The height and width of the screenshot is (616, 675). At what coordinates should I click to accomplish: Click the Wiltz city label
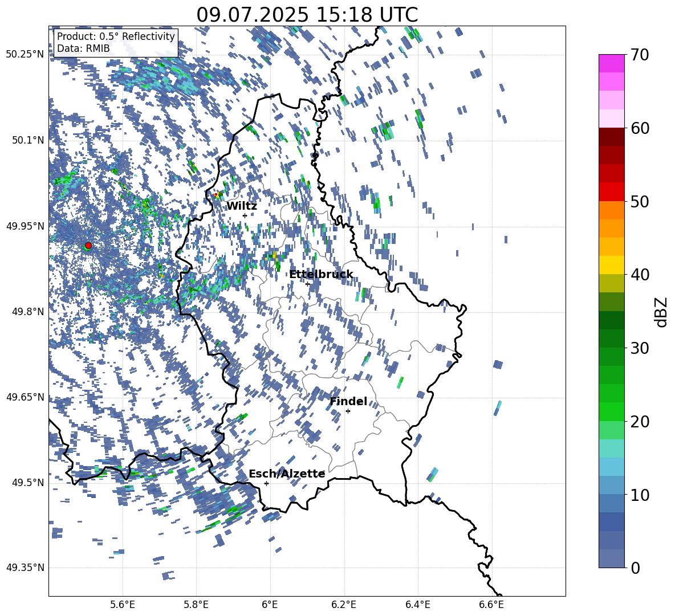242,206
